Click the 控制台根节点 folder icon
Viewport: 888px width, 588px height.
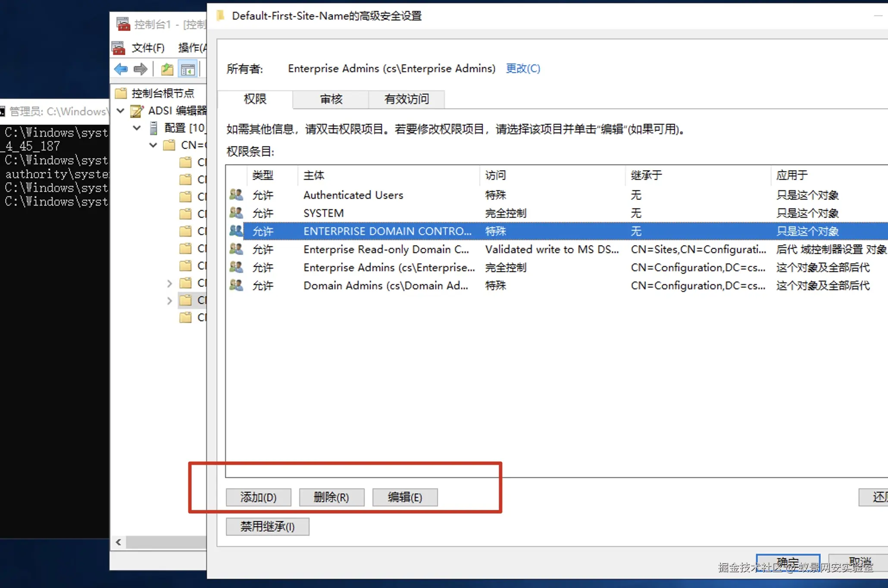click(121, 93)
